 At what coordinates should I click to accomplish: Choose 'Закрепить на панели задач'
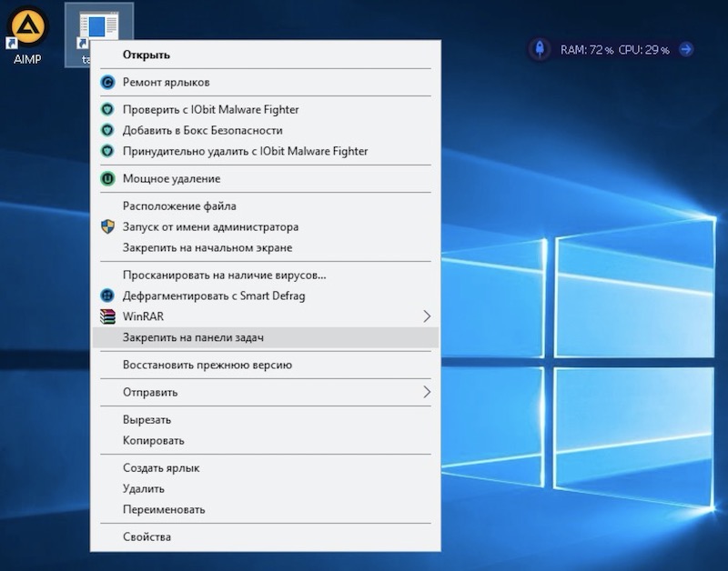pos(266,337)
